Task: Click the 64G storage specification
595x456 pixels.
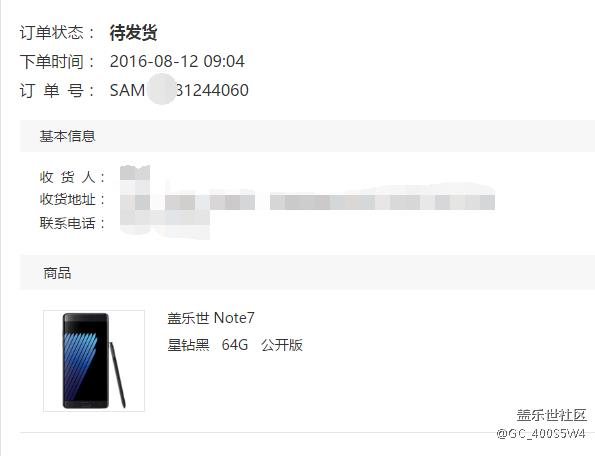Action: pyautogui.click(x=235, y=345)
